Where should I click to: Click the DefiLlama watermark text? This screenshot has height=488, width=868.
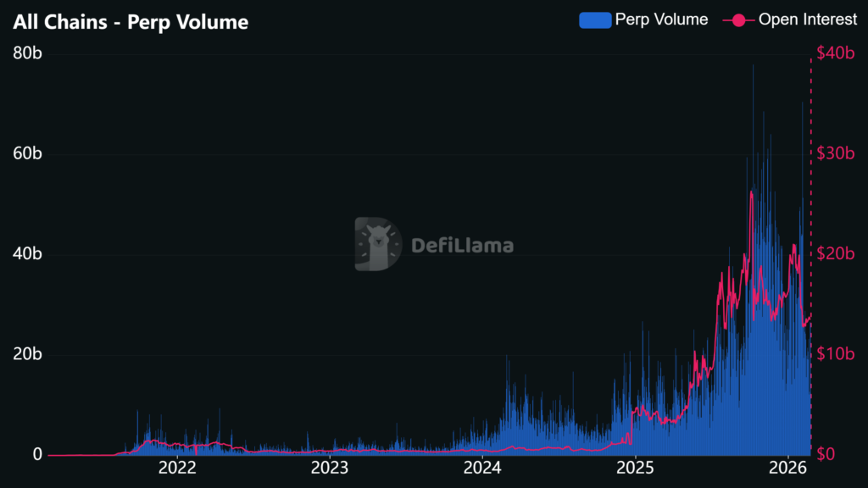pyautogui.click(x=462, y=246)
